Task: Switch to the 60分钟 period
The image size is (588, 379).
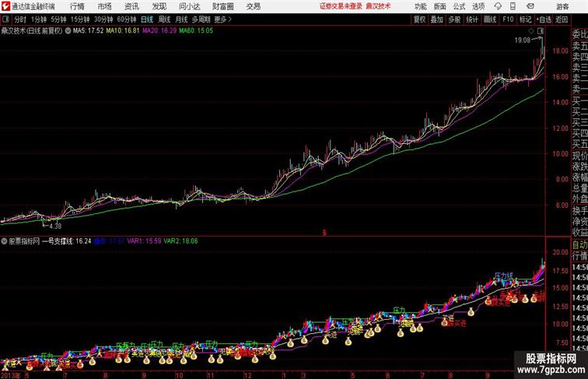Action: pos(127,19)
